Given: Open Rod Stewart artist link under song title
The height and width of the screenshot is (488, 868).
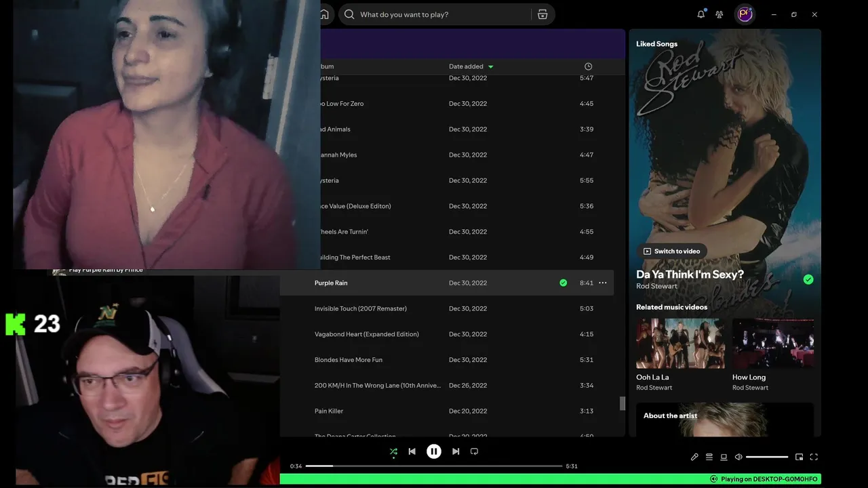Looking at the screenshot, I should pos(656,286).
